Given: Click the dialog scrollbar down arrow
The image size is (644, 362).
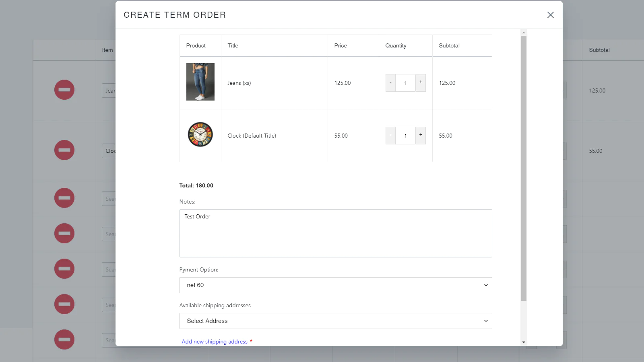Looking at the screenshot, I should tap(524, 342).
